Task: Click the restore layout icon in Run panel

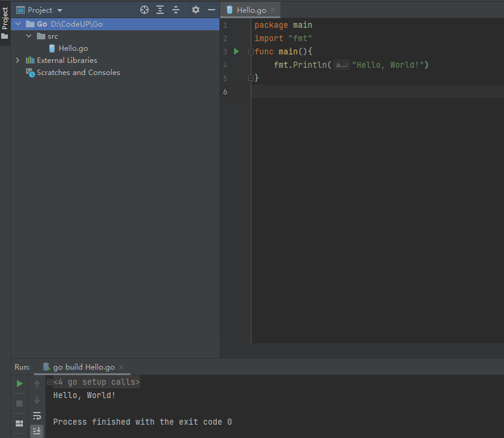Action: click(x=19, y=423)
